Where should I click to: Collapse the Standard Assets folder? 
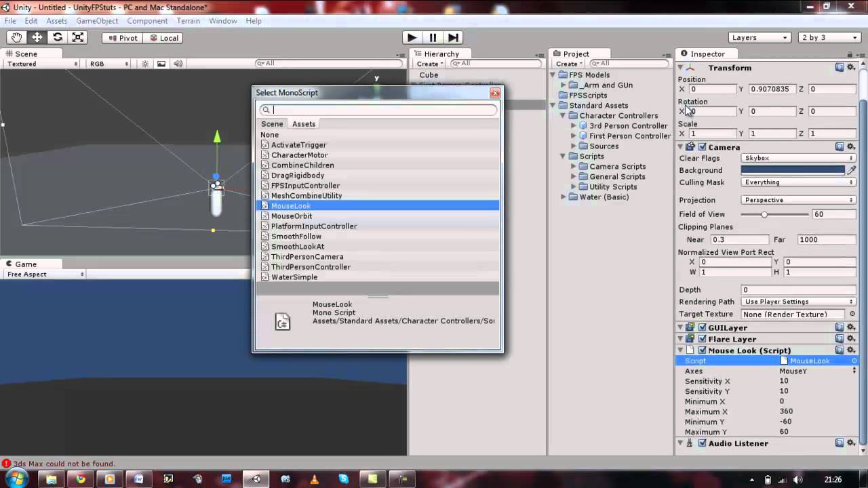(x=553, y=105)
